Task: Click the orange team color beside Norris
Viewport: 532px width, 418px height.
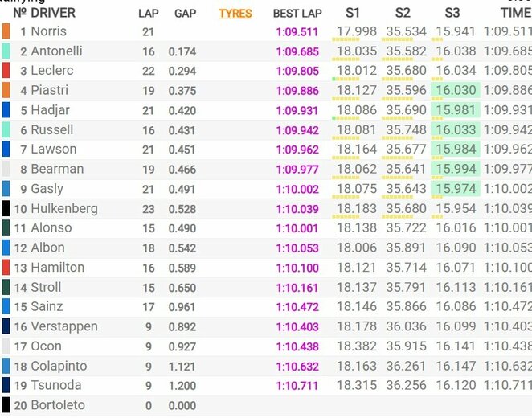Action: point(6,32)
